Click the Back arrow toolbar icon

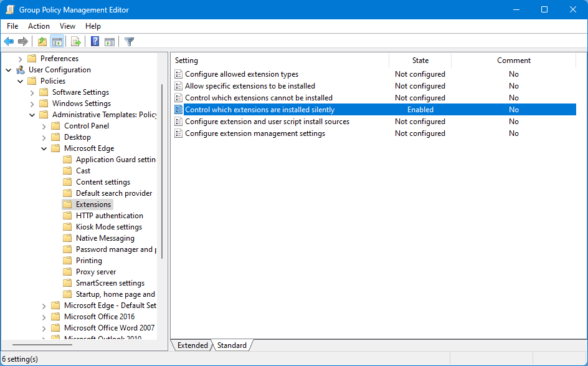[9, 42]
